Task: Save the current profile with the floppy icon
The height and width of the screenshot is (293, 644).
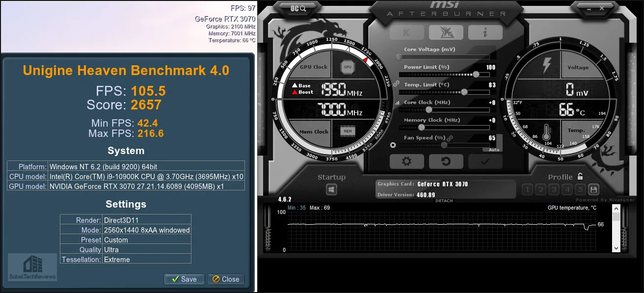Action: click(593, 189)
